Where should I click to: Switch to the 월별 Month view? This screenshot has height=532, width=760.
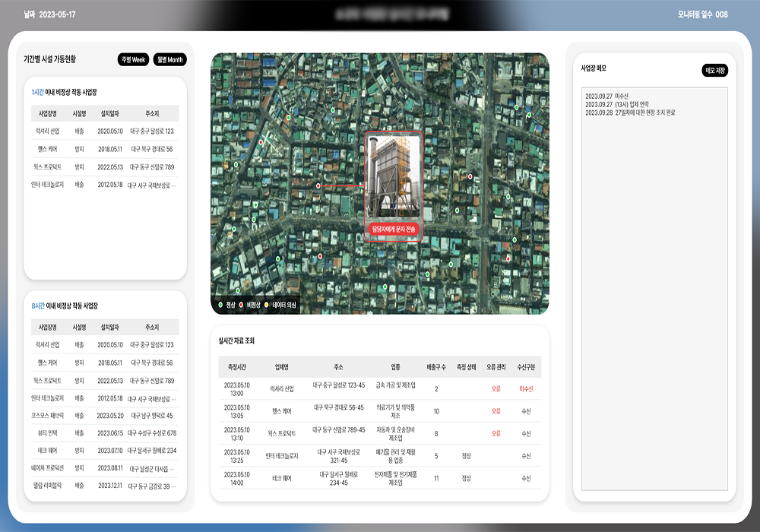169,60
